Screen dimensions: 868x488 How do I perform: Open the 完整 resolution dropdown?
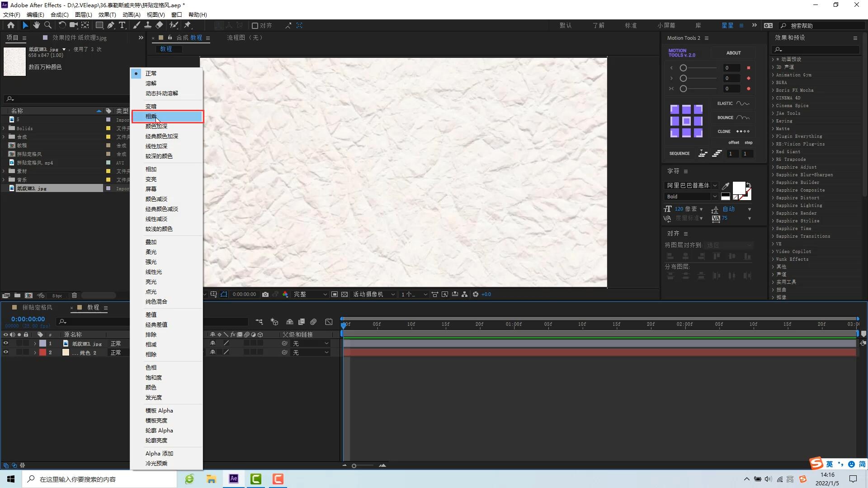click(x=310, y=294)
